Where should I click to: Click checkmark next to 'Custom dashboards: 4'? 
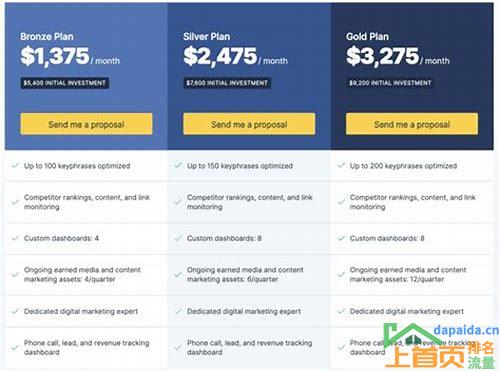15,238
